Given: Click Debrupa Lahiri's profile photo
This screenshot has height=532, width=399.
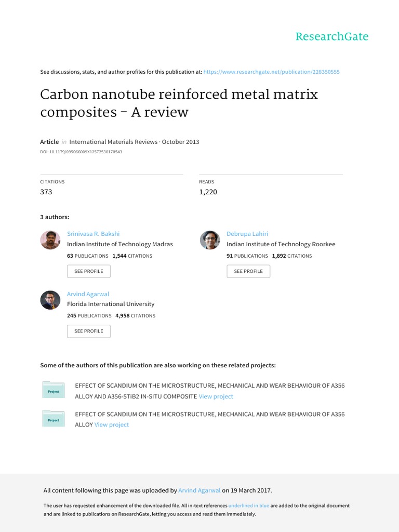Looking at the screenshot, I should (x=210, y=240).
